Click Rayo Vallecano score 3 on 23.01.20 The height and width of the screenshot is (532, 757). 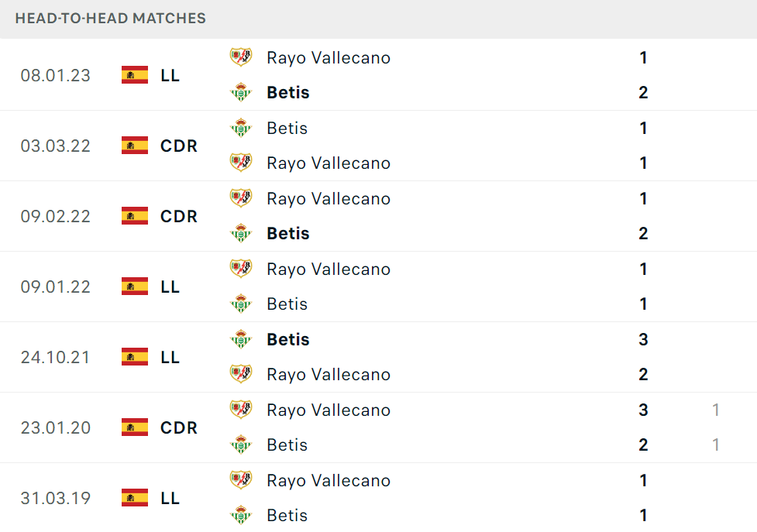coord(643,410)
